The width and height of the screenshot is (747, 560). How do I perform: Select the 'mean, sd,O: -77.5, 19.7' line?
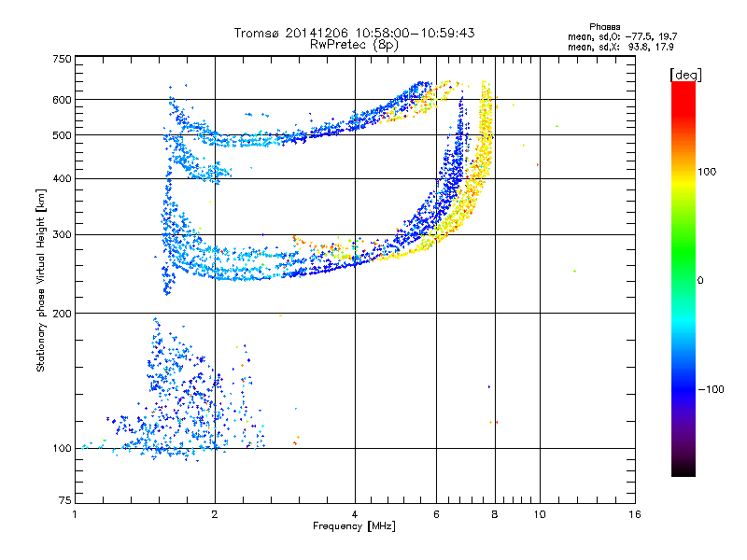point(622,36)
